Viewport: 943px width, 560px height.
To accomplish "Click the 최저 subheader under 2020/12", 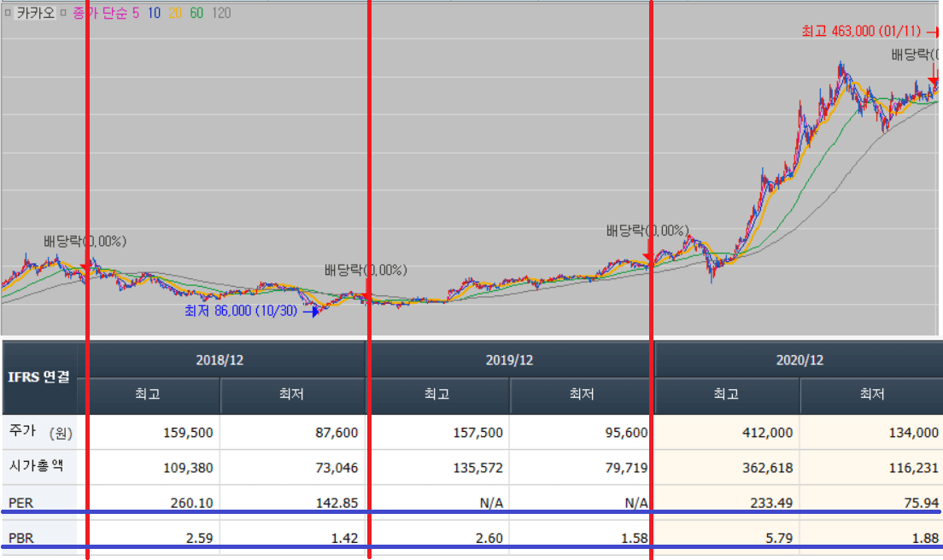I will pos(872,394).
